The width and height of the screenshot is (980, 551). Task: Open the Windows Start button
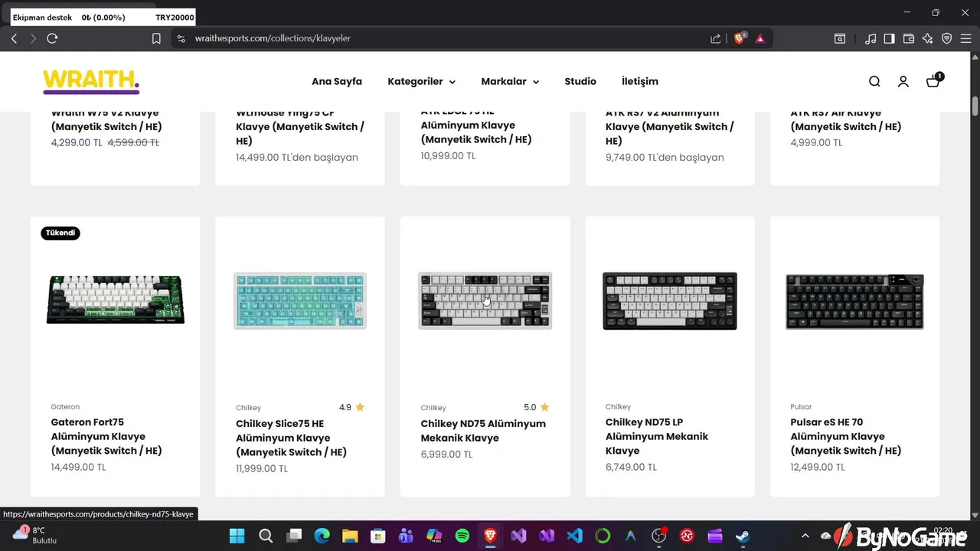click(237, 536)
